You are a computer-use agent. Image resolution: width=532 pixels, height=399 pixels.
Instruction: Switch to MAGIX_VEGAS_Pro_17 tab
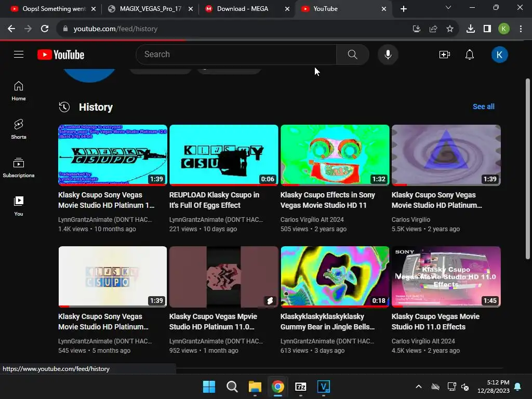[150, 9]
